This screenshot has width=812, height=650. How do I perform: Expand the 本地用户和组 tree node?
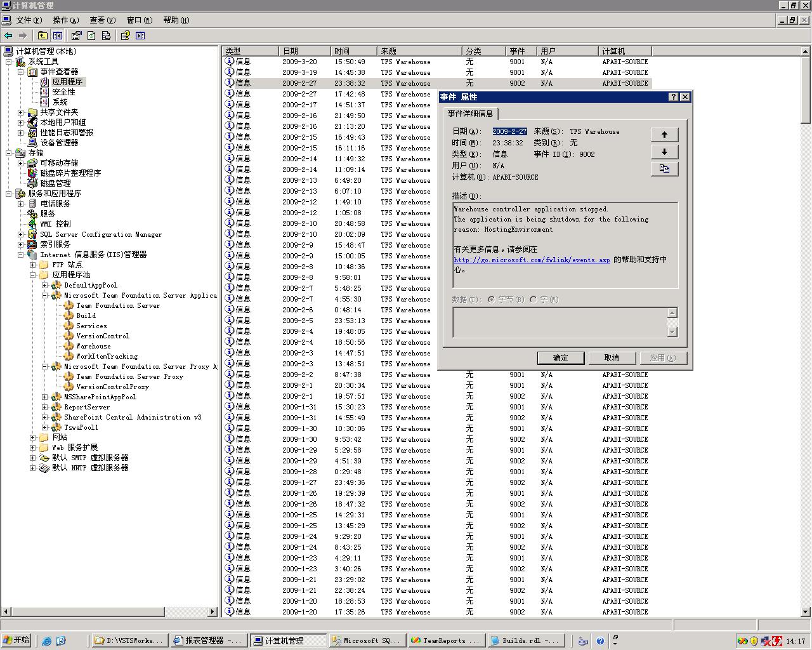pyautogui.click(x=21, y=123)
